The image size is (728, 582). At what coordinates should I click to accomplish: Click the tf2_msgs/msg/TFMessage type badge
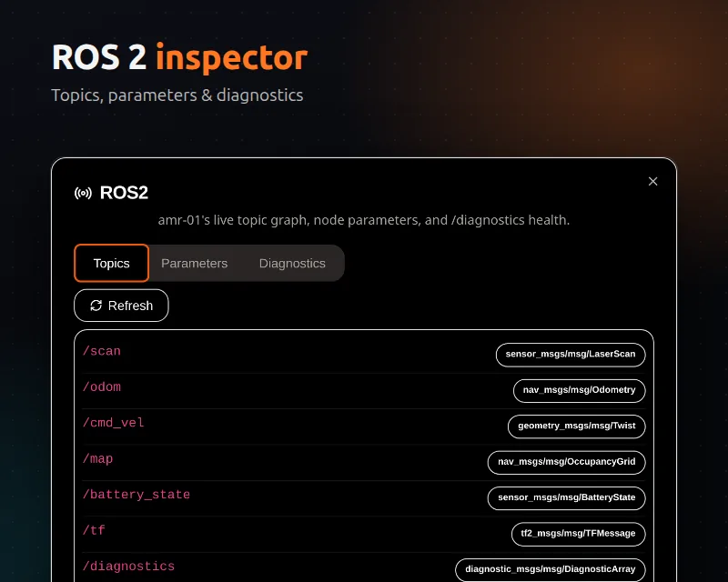pos(578,534)
